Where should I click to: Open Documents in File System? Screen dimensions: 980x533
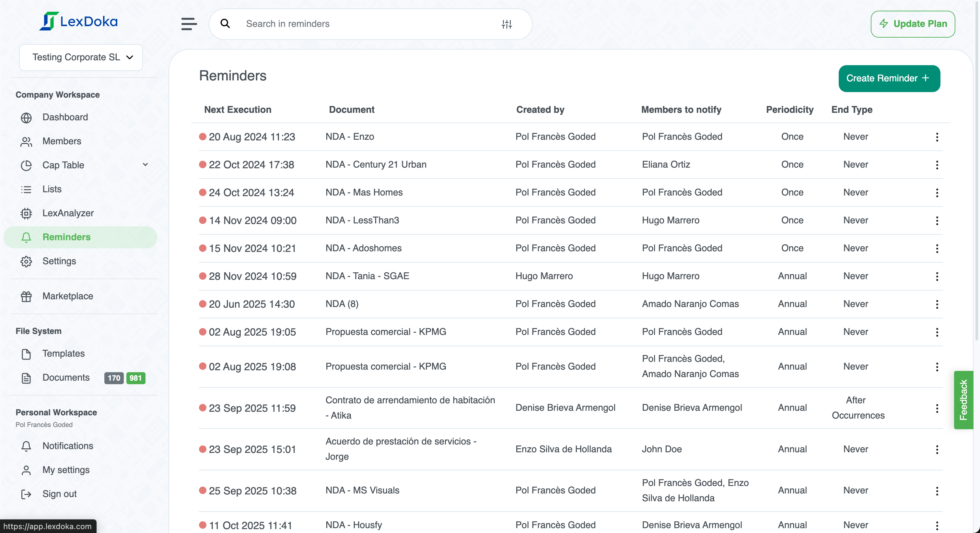(66, 378)
